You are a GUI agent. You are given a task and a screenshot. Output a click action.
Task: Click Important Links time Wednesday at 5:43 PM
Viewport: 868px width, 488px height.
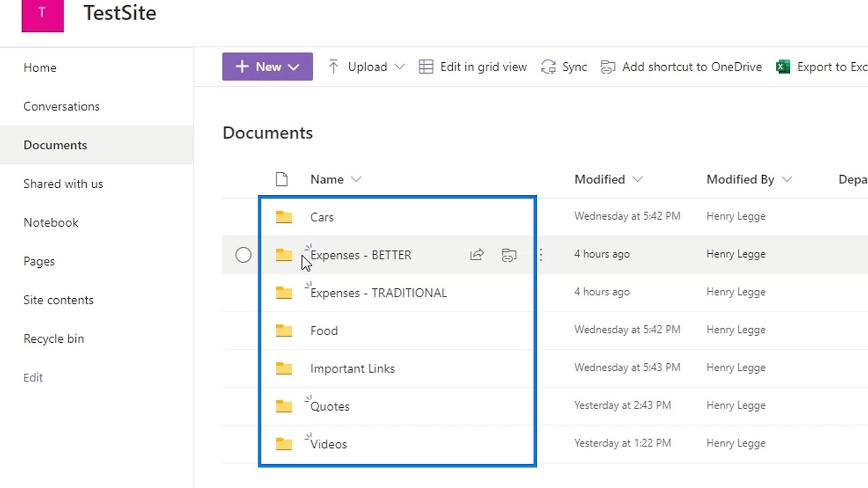pyautogui.click(x=627, y=368)
